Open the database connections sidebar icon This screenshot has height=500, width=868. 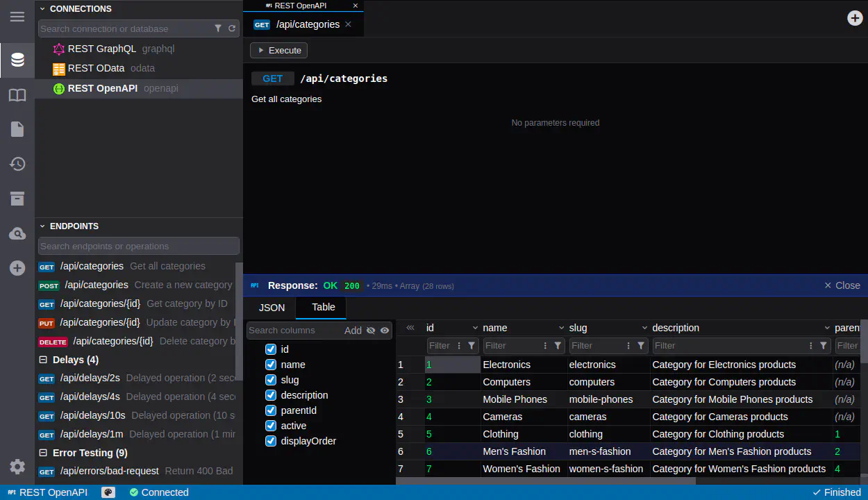tap(17, 60)
